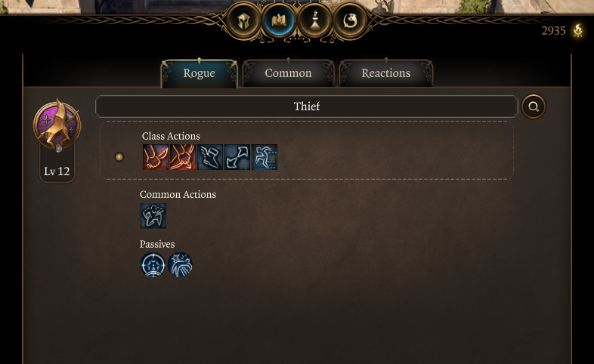The width and height of the screenshot is (594, 364).
Task: Switch to the Common tab
Action: (x=288, y=73)
